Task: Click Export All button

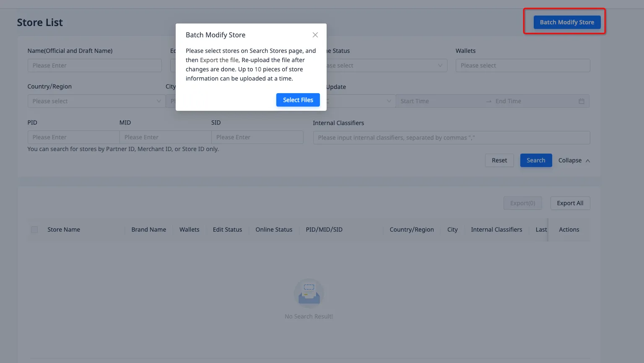Action: (x=570, y=203)
